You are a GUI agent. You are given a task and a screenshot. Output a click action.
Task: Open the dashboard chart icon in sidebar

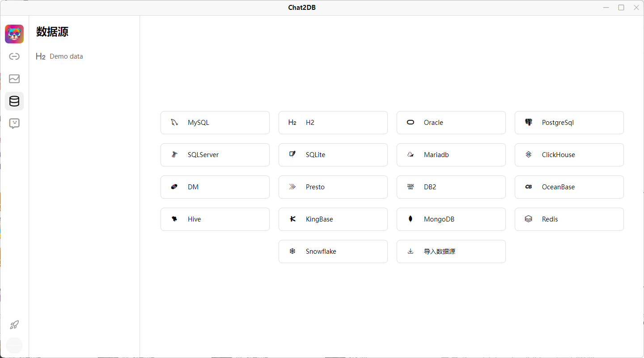14,79
